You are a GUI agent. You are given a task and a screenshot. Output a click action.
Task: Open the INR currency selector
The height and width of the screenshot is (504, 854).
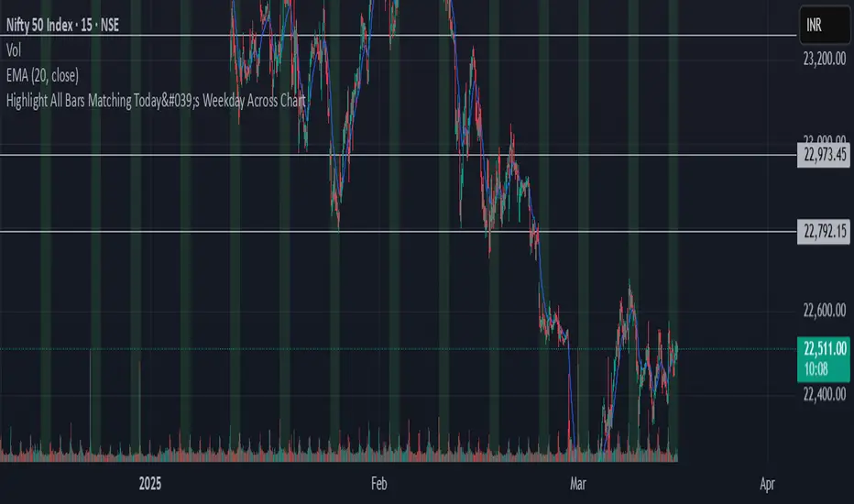[824, 25]
